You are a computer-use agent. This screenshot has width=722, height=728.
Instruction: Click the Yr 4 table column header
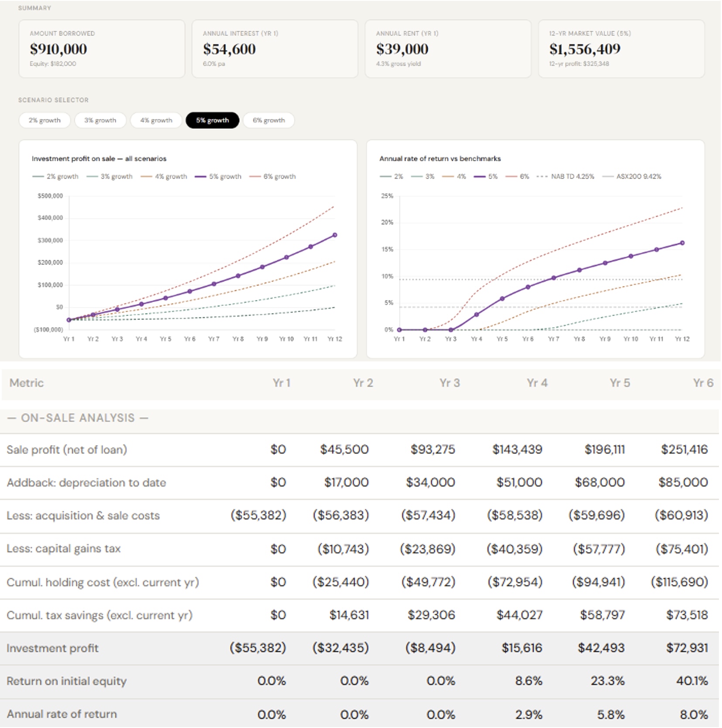537,383
